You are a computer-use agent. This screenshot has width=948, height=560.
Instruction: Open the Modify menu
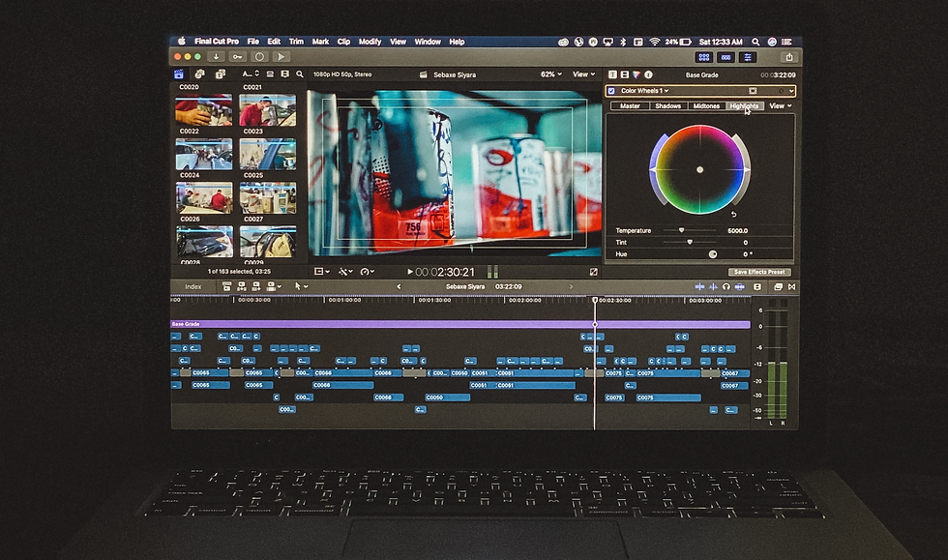370,42
